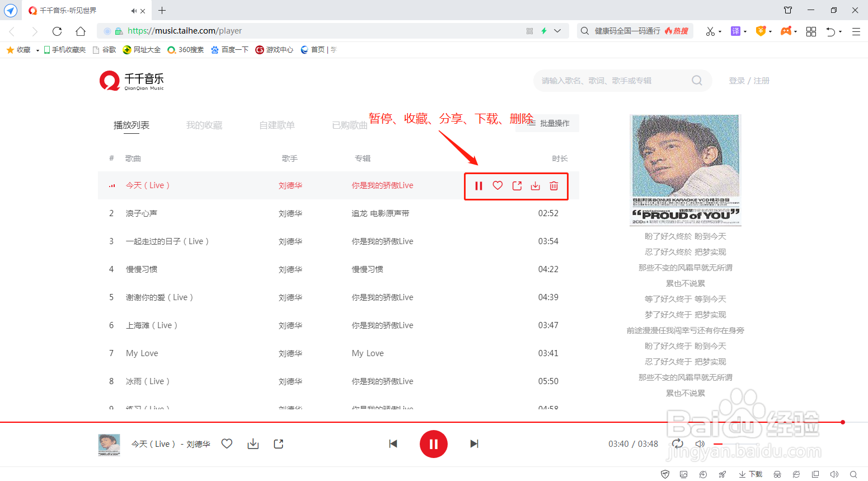The image size is (868, 481).
Task: Click the bottom player download icon
Action: tap(253, 444)
